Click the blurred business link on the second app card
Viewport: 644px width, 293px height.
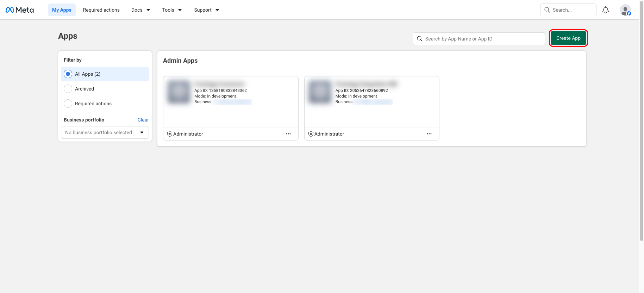[373, 102]
